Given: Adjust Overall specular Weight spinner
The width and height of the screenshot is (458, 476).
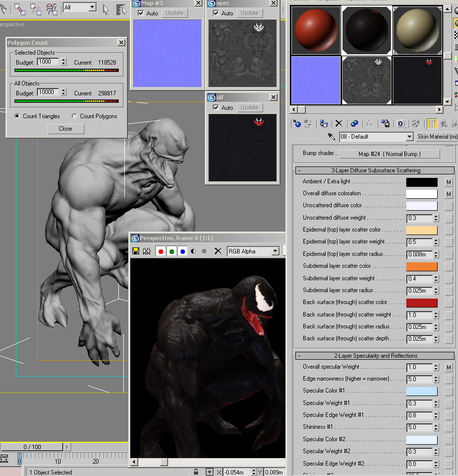Looking at the screenshot, I should [x=436, y=367].
